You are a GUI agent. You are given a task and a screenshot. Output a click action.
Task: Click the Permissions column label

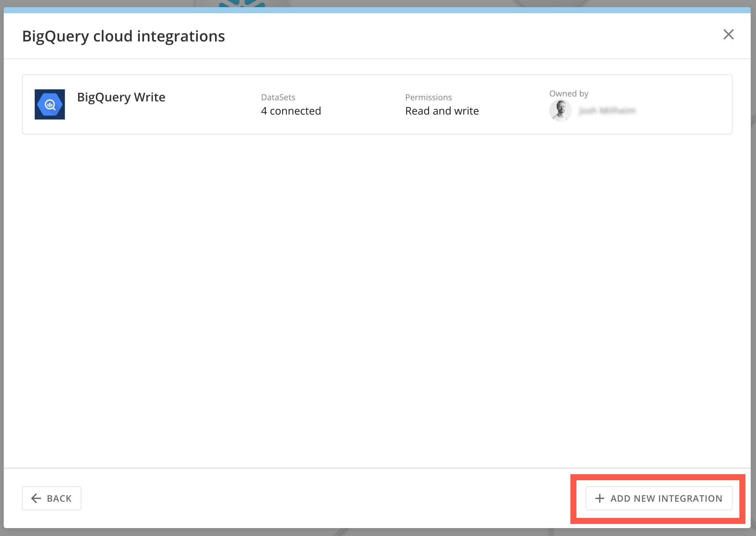429,97
